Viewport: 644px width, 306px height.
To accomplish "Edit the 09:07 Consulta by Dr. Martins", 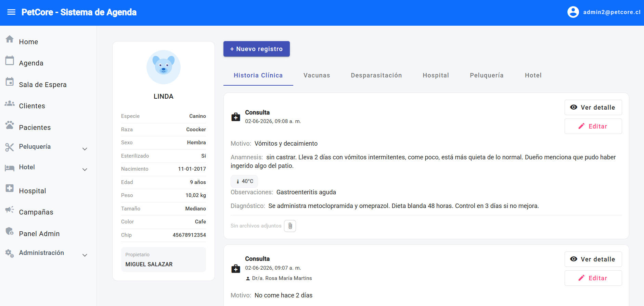I will 593,278.
